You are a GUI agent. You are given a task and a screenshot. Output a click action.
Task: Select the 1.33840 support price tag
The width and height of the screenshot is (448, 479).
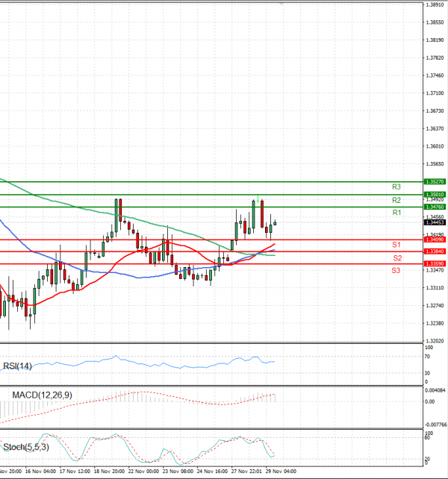pos(435,251)
